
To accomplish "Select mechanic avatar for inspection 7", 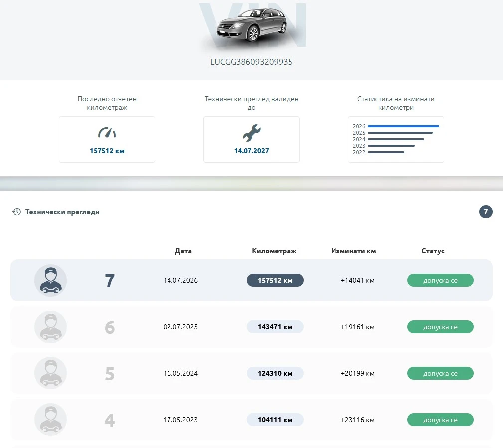I will click(51, 280).
